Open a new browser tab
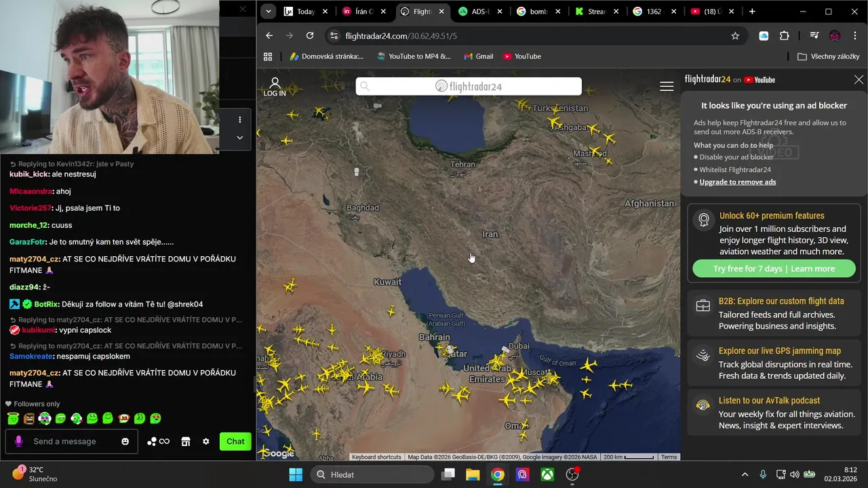The image size is (868, 488). pyautogui.click(x=751, y=12)
